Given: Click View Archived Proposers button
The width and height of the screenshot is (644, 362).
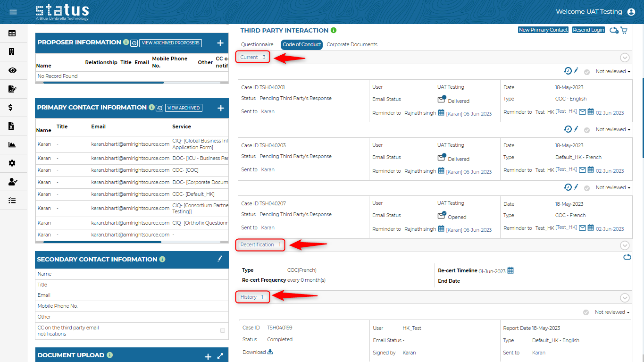Looking at the screenshot, I should pos(170,43).
